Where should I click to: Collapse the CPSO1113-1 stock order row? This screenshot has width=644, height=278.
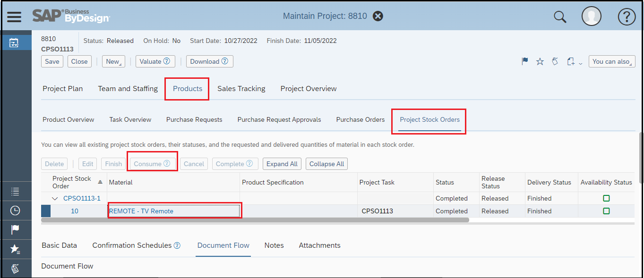pos(55,199)
